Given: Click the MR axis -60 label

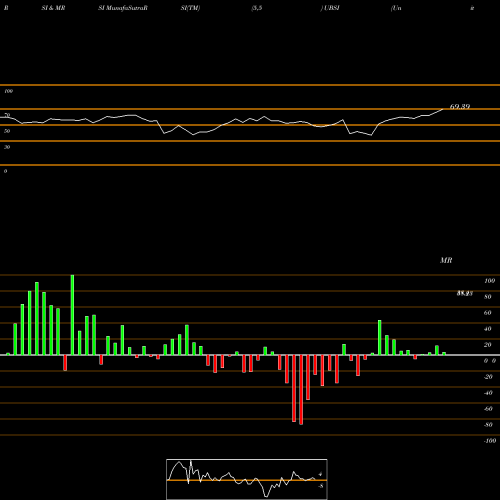Looking at the screenshot, I should coord(488,409).
